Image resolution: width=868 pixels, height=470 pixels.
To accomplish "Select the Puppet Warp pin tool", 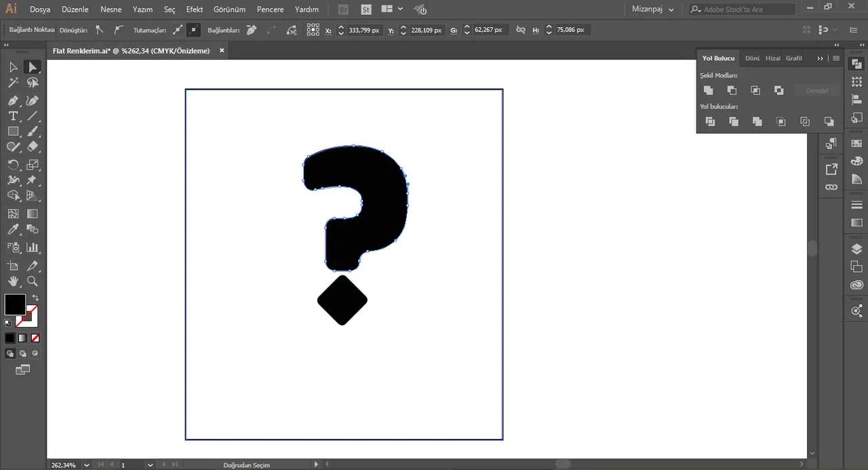I will point(33,180).
